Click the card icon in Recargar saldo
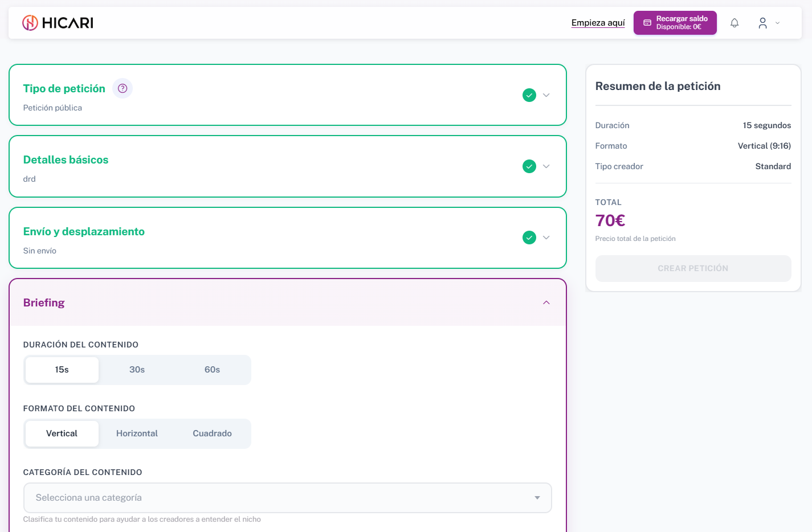The image size is (812, 532). coord(647,23)
